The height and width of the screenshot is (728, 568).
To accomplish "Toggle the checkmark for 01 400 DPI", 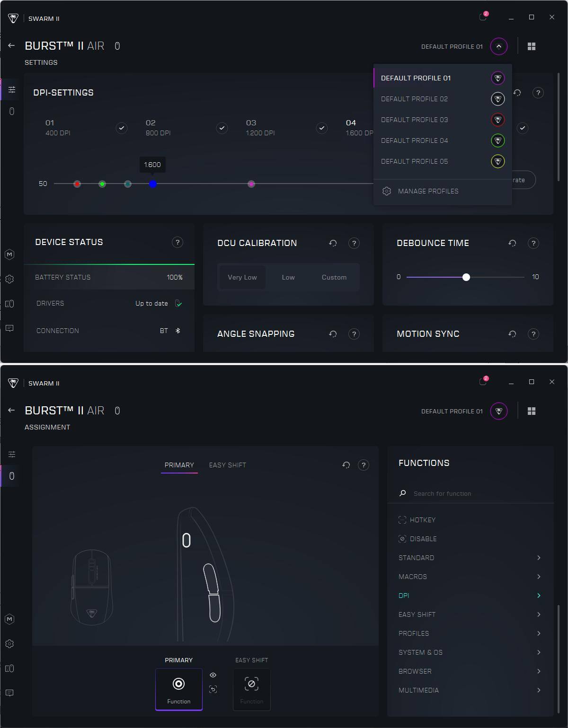I will coord(122,128).
